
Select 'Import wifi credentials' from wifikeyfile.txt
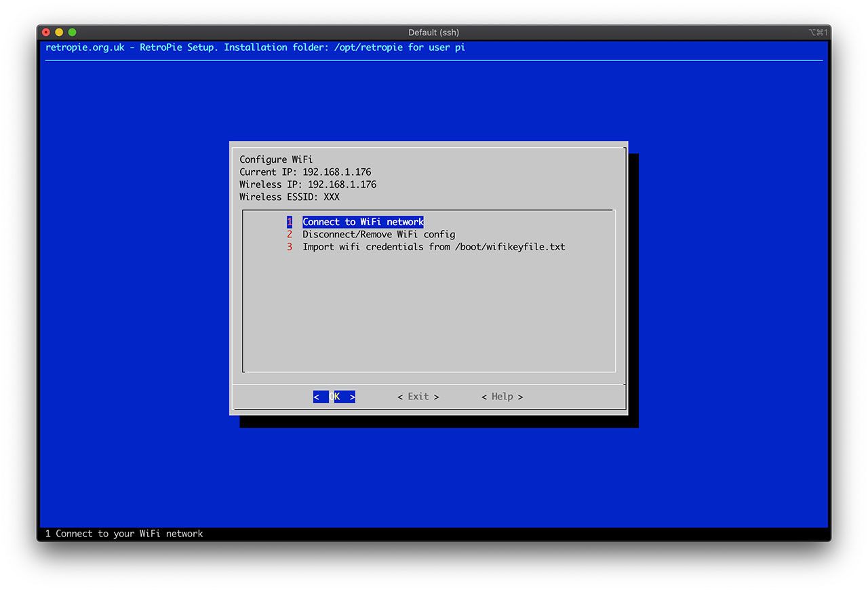433,247
